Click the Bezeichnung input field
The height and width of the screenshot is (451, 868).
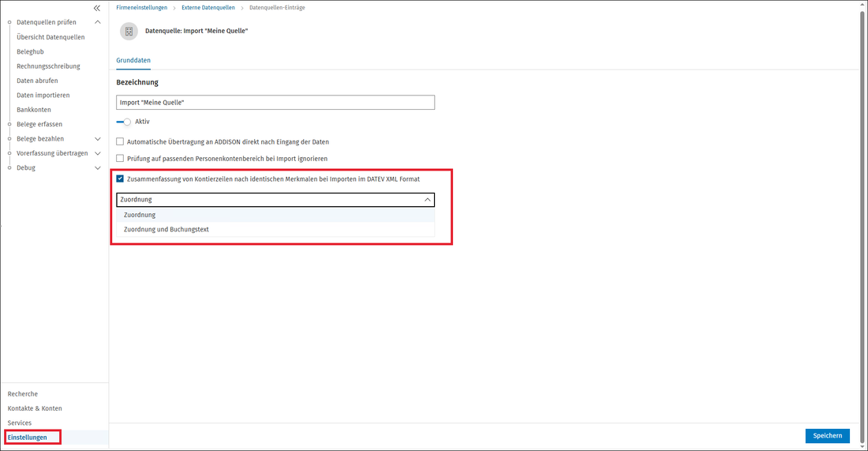tap(275, 103)
